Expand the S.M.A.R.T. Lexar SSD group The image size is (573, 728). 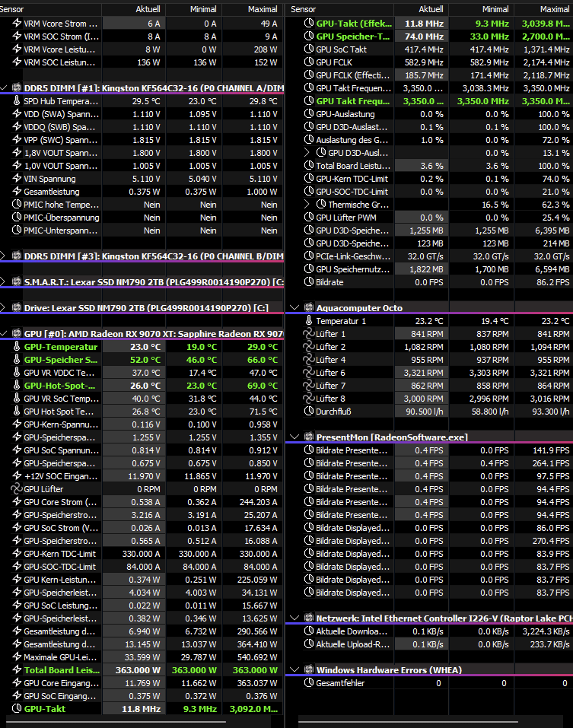pyautogui.click(x=3, y=281)
